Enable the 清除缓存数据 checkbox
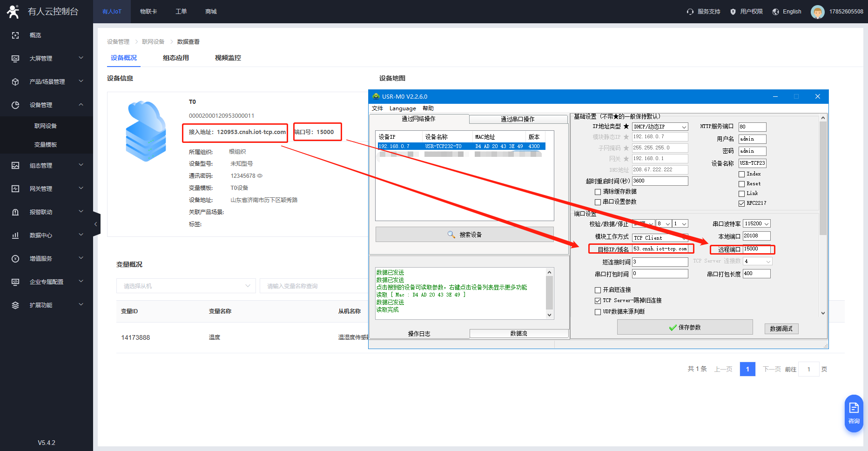The width and height of the screenshot is (868, 451). tap(598, 192)
